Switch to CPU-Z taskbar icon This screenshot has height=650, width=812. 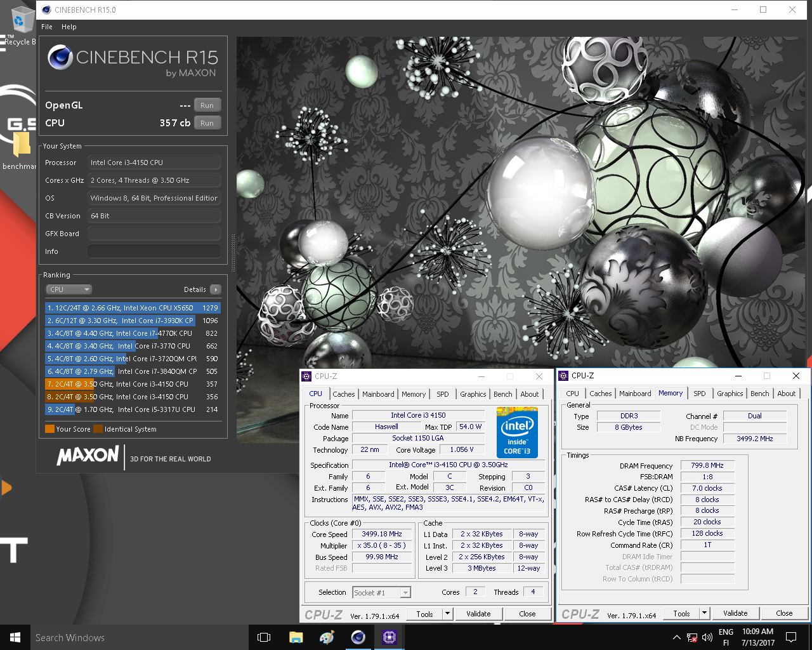click(x=389, y=637)
